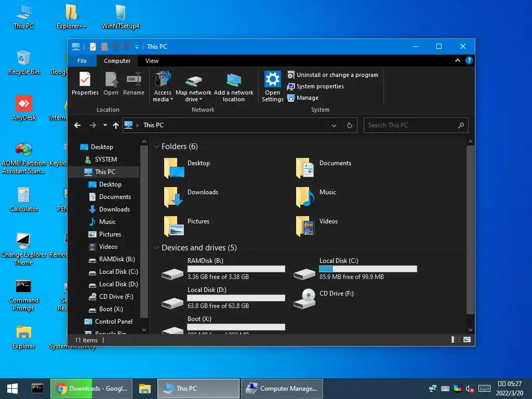Click the network tray icon
This screenshot has height=399, width=532.
click(433, 389)
